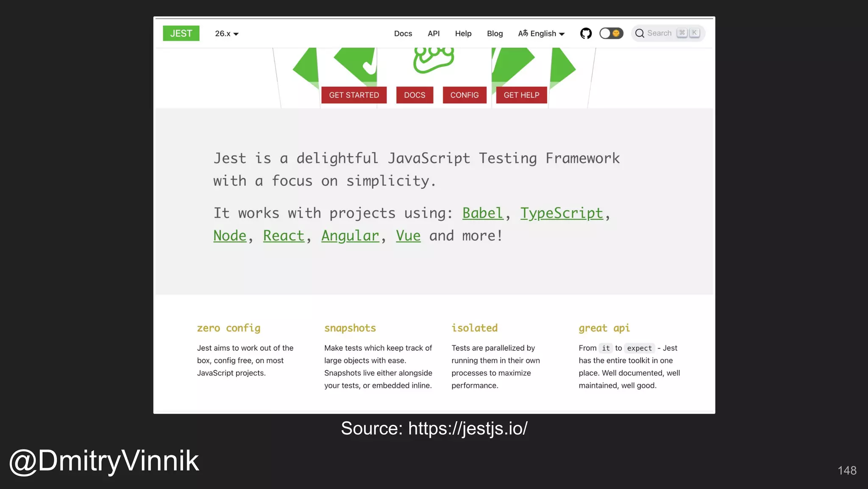Click slide number 148

coord(847,470)
